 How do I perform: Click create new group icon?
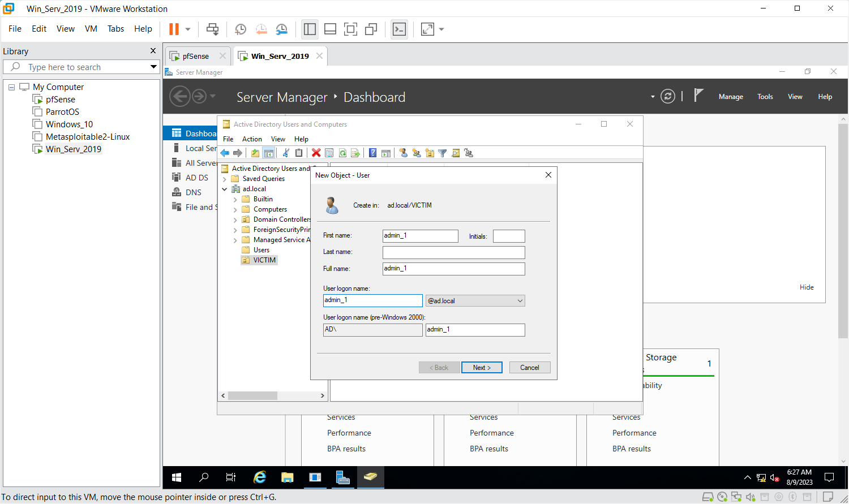[x=417, y=153]
